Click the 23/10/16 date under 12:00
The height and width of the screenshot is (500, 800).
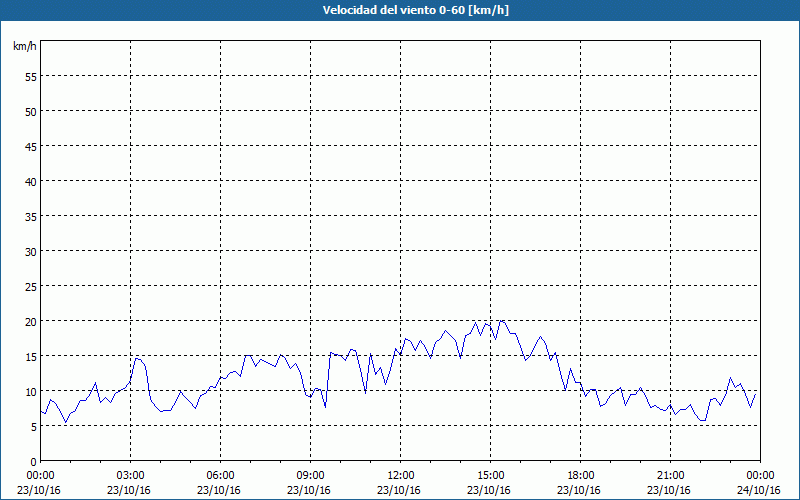399,490
